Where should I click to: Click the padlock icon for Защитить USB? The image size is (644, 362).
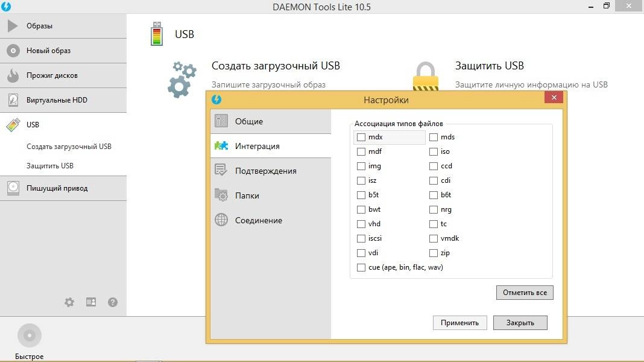tap(426, 76)
